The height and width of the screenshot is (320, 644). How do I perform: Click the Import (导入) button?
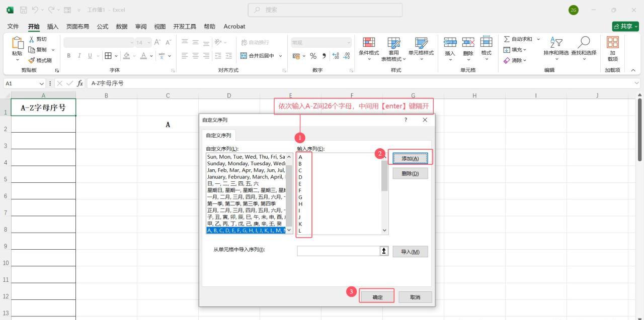(410, 252)
